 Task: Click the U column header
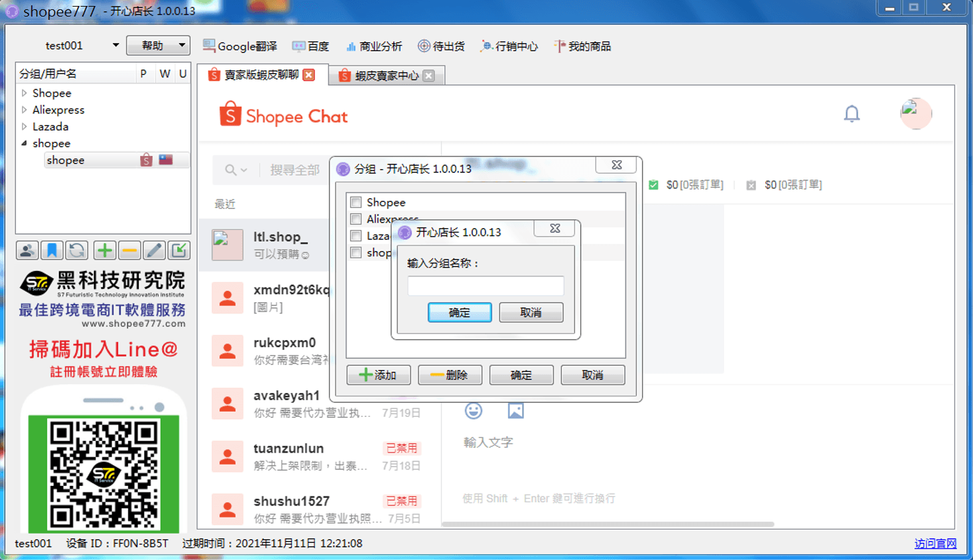(x=183, y=74)
